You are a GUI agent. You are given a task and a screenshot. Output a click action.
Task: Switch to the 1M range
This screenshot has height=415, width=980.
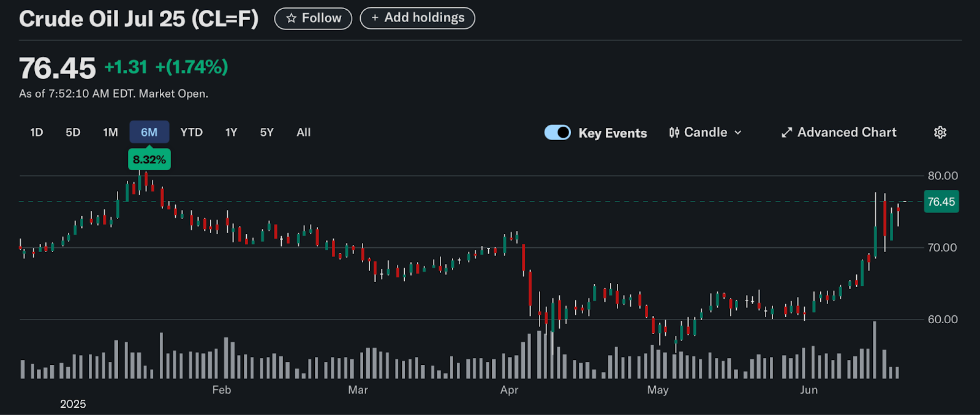point(110,132)
